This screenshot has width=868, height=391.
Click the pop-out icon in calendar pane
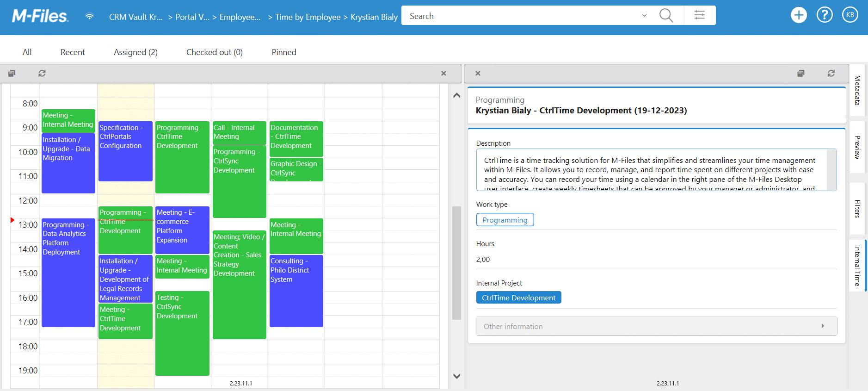[x=12, y=73]
